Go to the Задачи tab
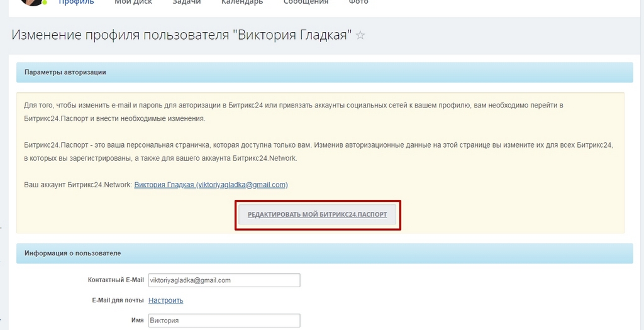The height and width of the screenshot is (330, 644). coord(186,3)
